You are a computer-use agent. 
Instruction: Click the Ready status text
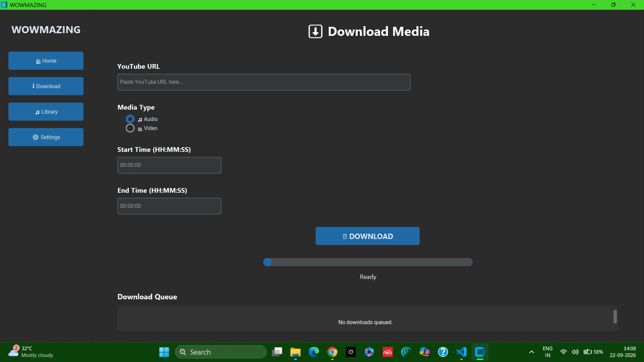click(368, 277)
